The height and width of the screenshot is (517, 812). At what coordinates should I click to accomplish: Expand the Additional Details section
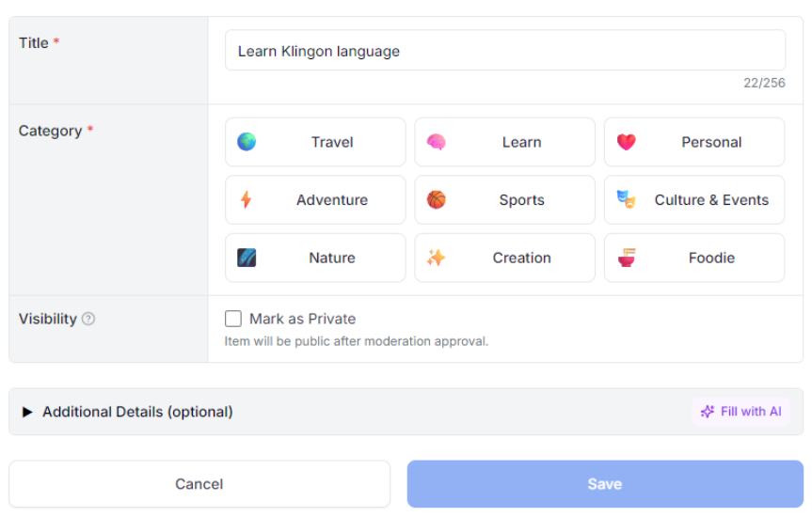[x=137, y=412]
